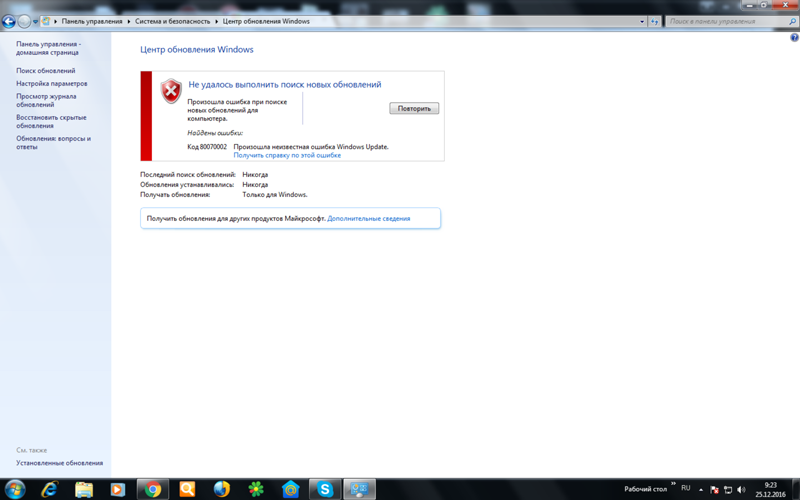Viewport: 800px width, 500px height.
Task: Open Action Center flag icon in the tray
Action: (x=714, y=490)
